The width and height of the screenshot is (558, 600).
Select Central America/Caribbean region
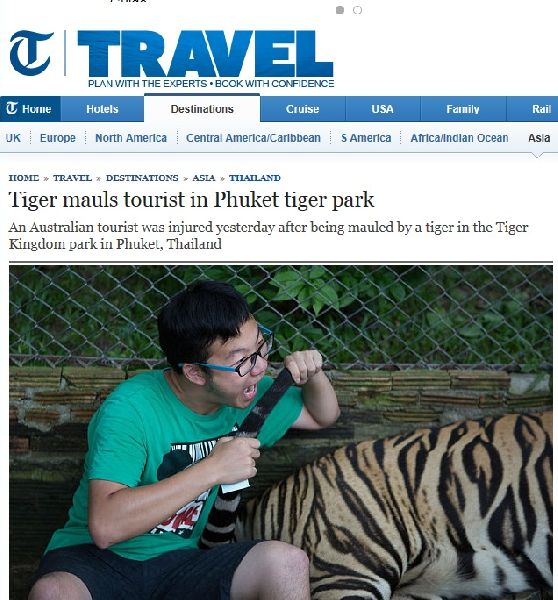(x=253, y=138)
